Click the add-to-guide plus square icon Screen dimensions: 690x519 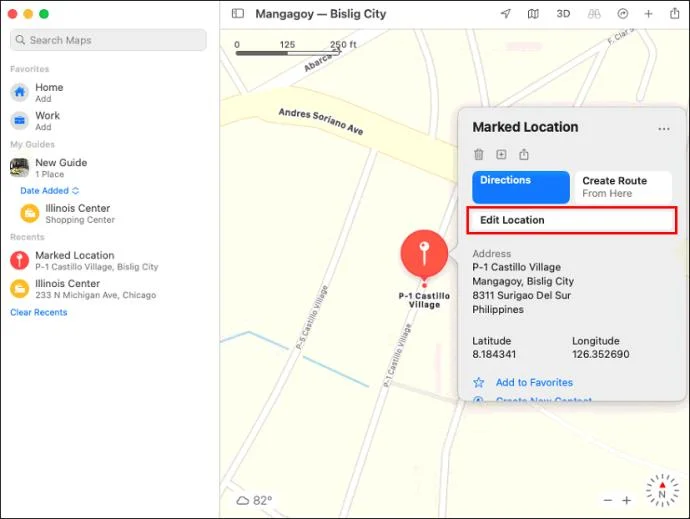[501, 155]
